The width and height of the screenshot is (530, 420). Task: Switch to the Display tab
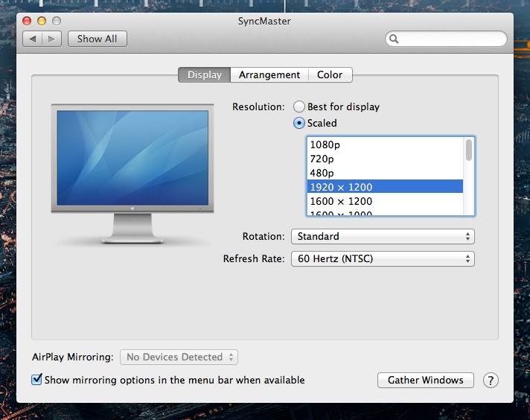205,74
